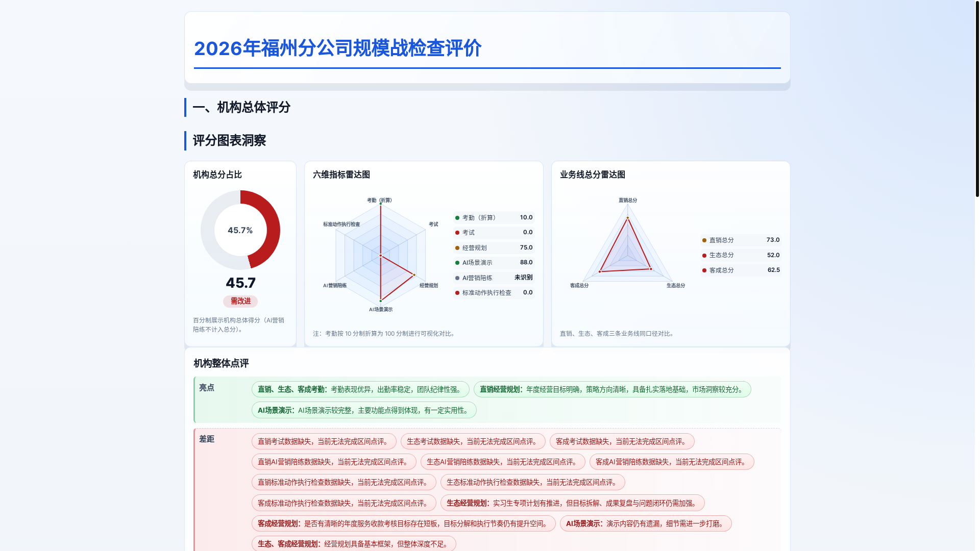The height and width of the screenshot is (551, 980).
Task: Click the 考勤（折算）legend row
Action: tap(494, 218)
